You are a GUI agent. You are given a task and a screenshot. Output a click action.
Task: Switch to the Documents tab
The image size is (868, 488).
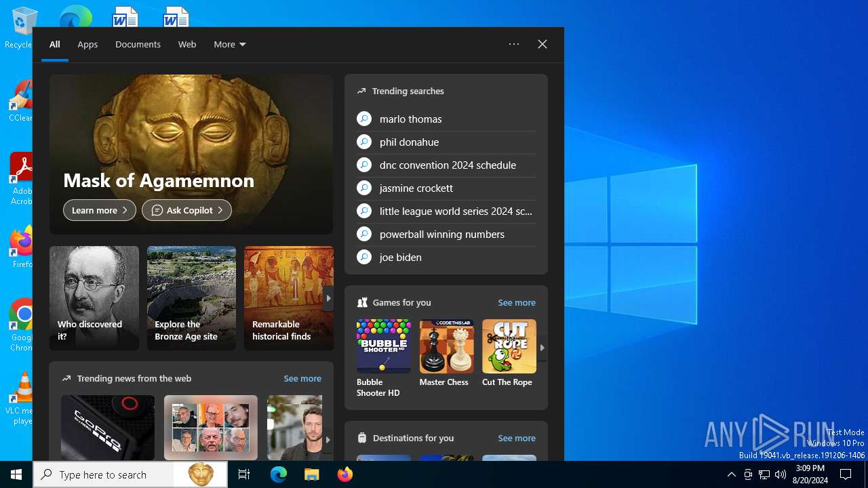tap(138, 44)
